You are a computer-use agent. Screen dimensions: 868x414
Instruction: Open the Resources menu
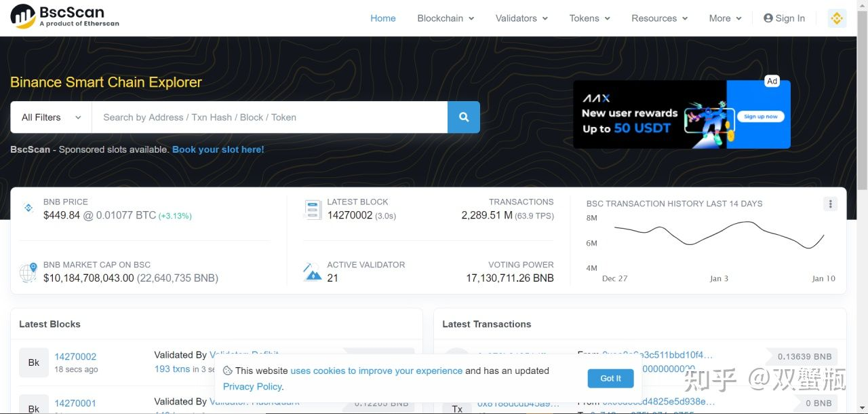pos(659,18)
